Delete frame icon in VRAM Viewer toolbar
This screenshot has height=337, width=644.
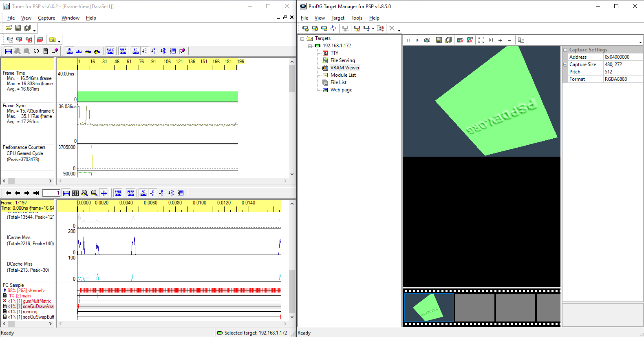pyautogui.click(x=460, y=40)
